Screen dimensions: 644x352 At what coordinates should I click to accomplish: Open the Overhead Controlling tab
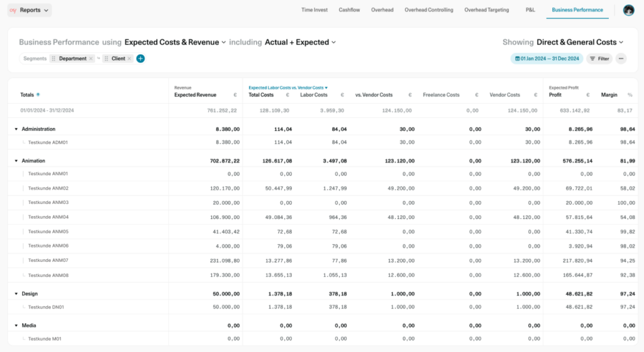[429, 10]
